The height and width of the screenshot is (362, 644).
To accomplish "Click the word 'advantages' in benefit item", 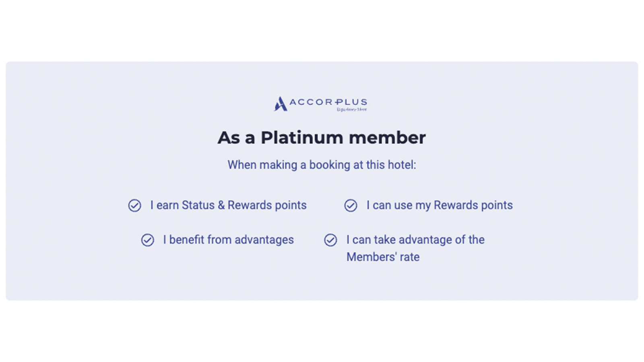I will (x=264, y=240).
